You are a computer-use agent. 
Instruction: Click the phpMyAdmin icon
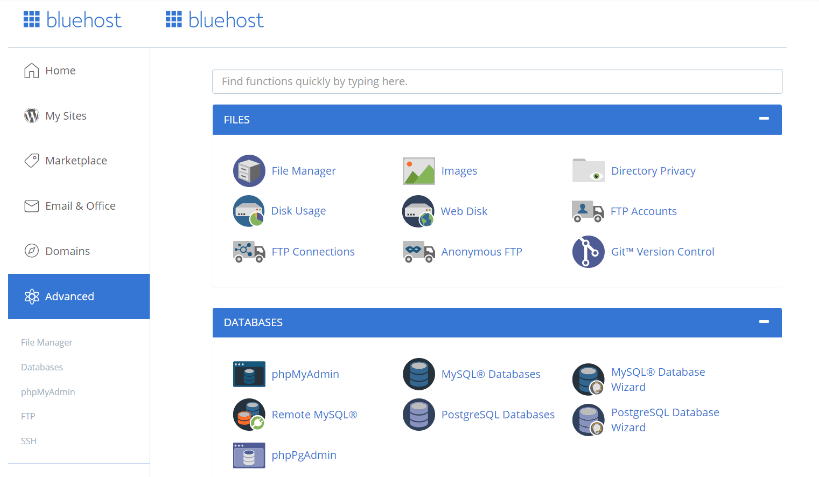249,374
